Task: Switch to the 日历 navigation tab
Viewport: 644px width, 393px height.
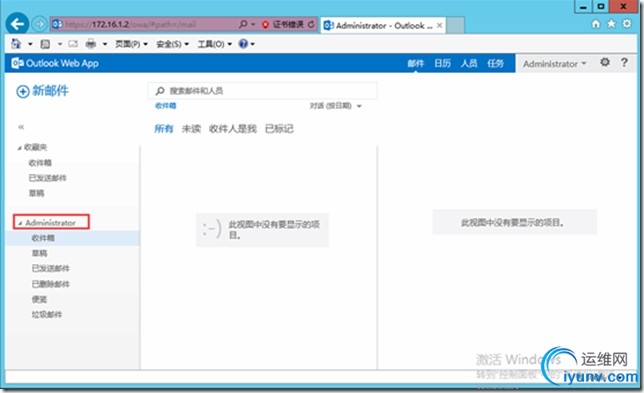Action: coord(442,64)
